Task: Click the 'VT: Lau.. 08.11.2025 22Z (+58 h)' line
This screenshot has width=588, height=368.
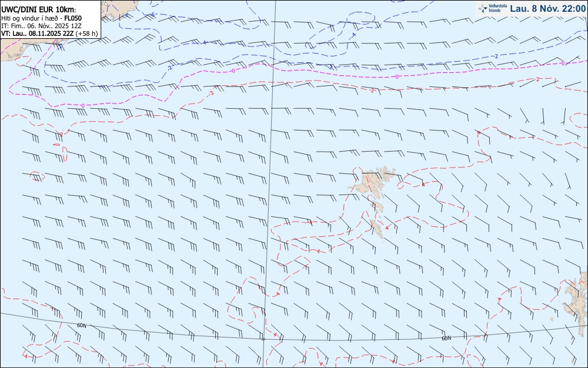Action: point(49,34)
